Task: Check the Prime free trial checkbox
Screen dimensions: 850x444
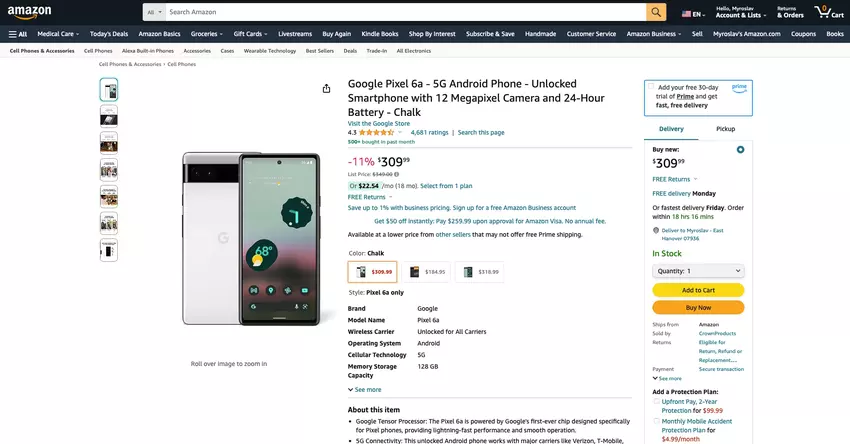Action: pyautogui.click(x=651, y=87)
